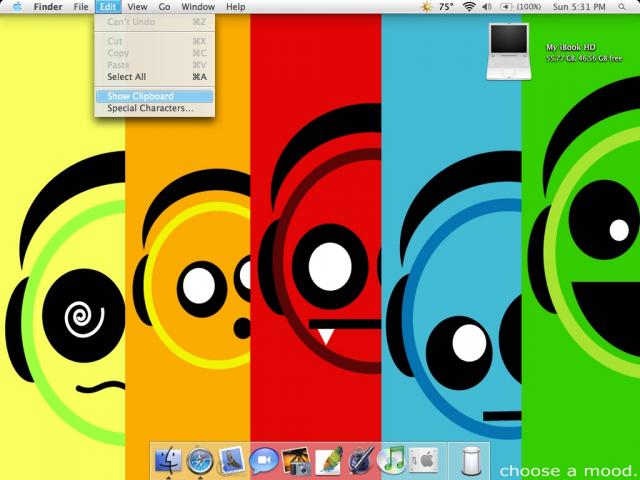640x480 pixels.
Task: Open the feather-icon app in Dock
Action: pyautogui.click(x=329, y=461)
